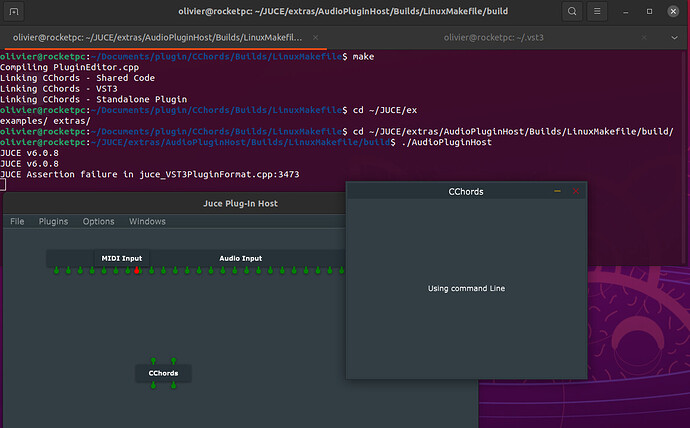690x428 pixels.
Task: Click 'Using command Line' text in CChords
Action: click(x=466, y=289)
